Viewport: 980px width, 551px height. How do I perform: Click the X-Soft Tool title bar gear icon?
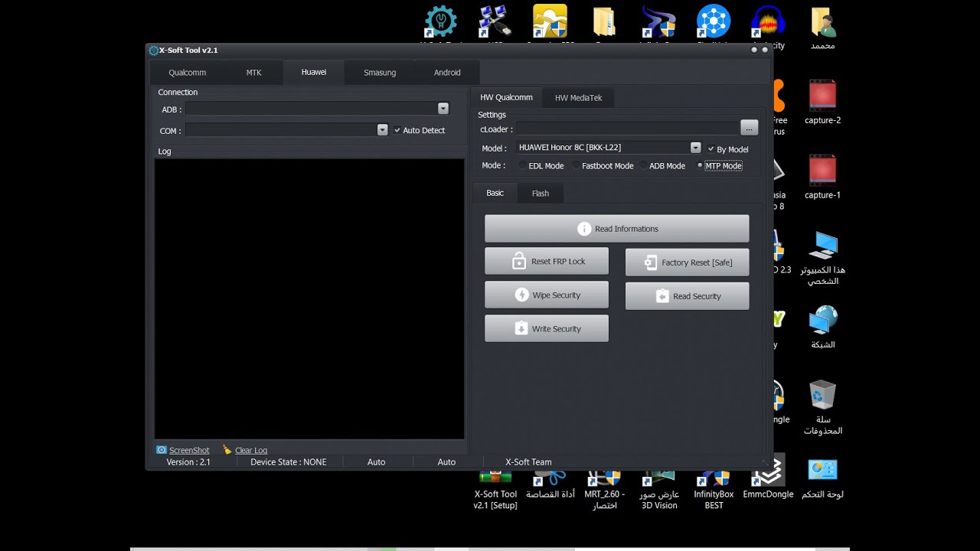[154, 51]
